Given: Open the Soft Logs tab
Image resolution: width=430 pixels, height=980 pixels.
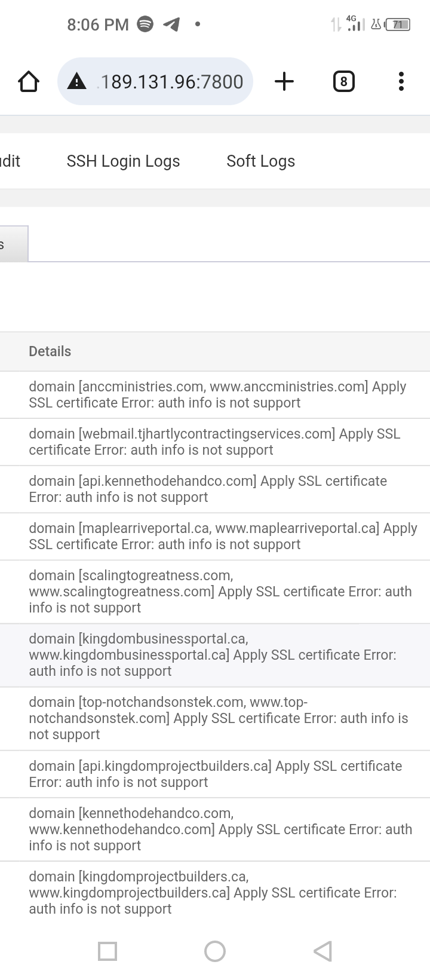Looking at the screenshot, I should (x=260, y=161).
